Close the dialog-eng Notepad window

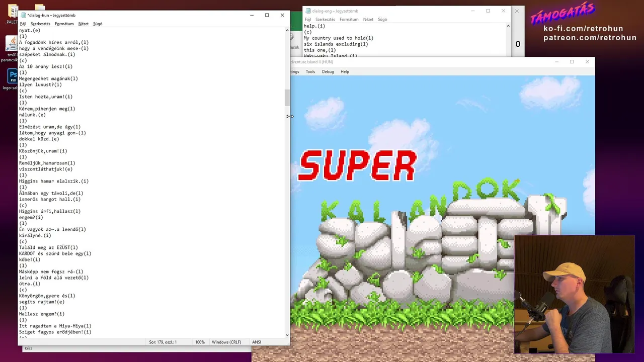point(503,11)
